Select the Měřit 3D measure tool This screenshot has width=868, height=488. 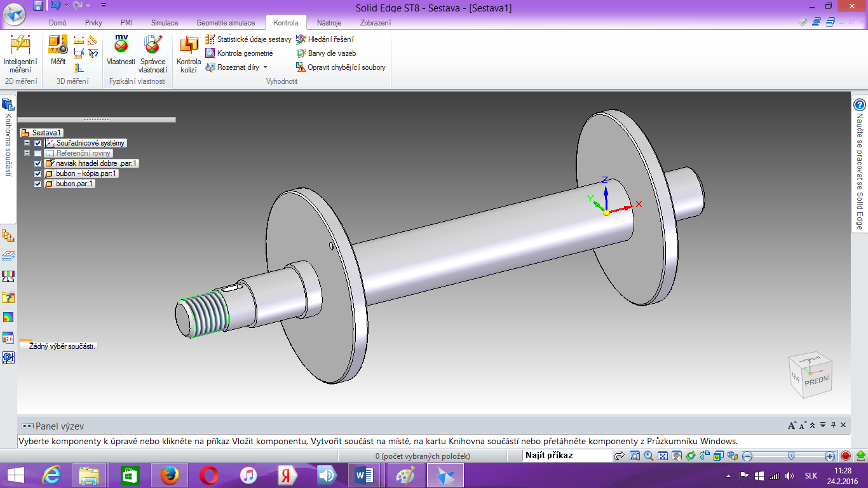point(58,51)
